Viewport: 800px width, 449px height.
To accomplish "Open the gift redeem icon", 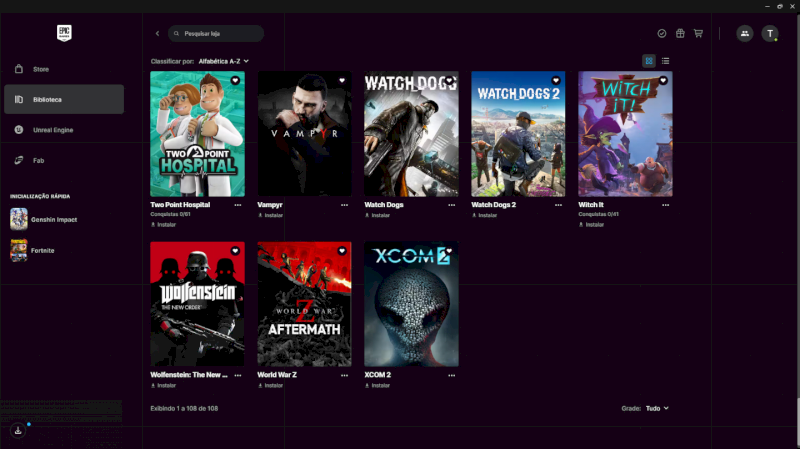I will [680, 33].
